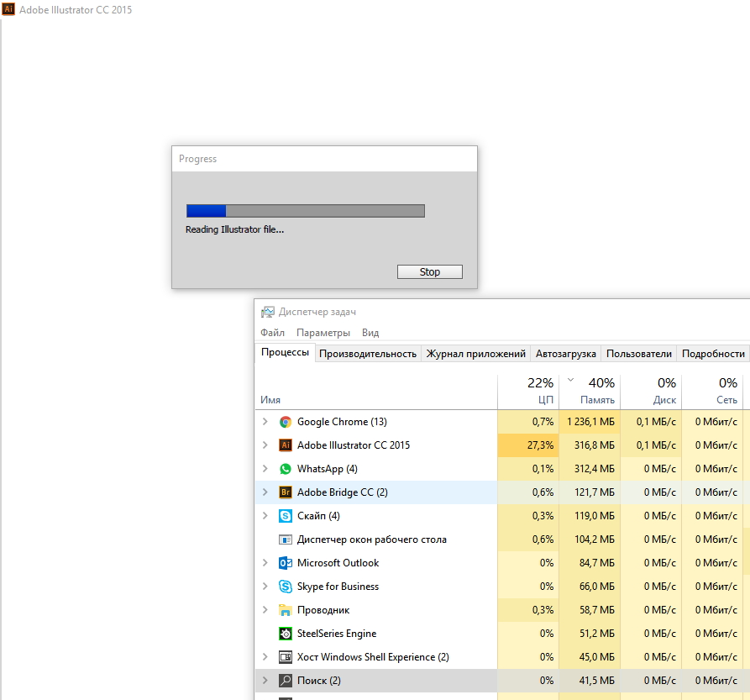Viewport: 750px width, 700px height.
Task: Click the 84,7 МБ Outlook memory value
Action: click(597, 563)
